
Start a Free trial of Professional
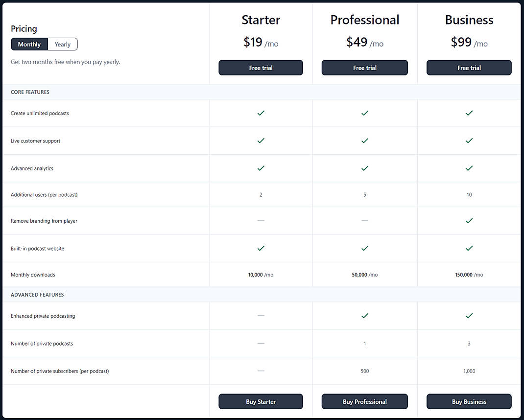[x=365, y=68]
